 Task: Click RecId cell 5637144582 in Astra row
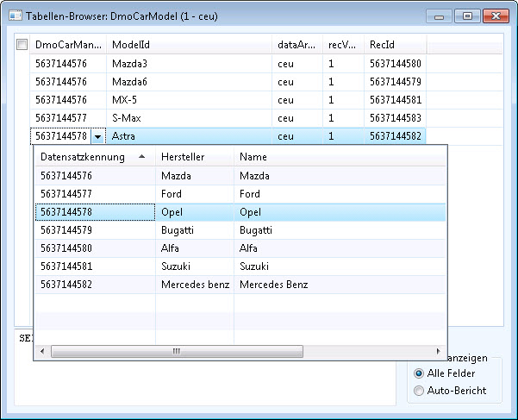coord(395,136)
